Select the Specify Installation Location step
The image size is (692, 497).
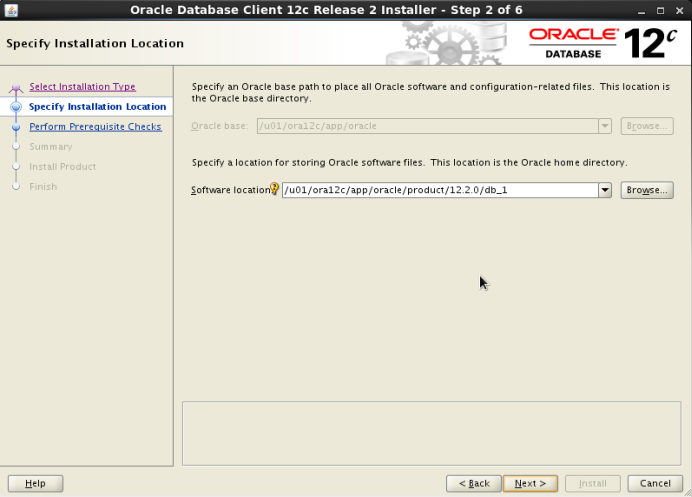click(98, 107)
